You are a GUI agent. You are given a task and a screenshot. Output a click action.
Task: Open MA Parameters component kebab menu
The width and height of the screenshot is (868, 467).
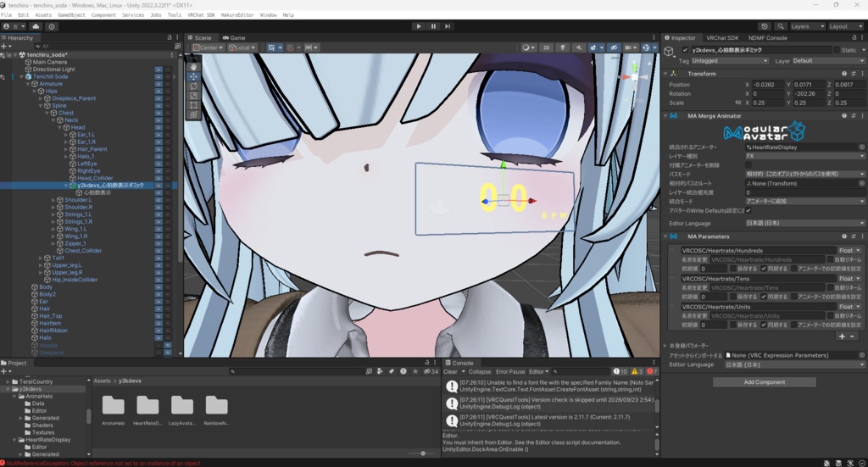coord(862,236)
